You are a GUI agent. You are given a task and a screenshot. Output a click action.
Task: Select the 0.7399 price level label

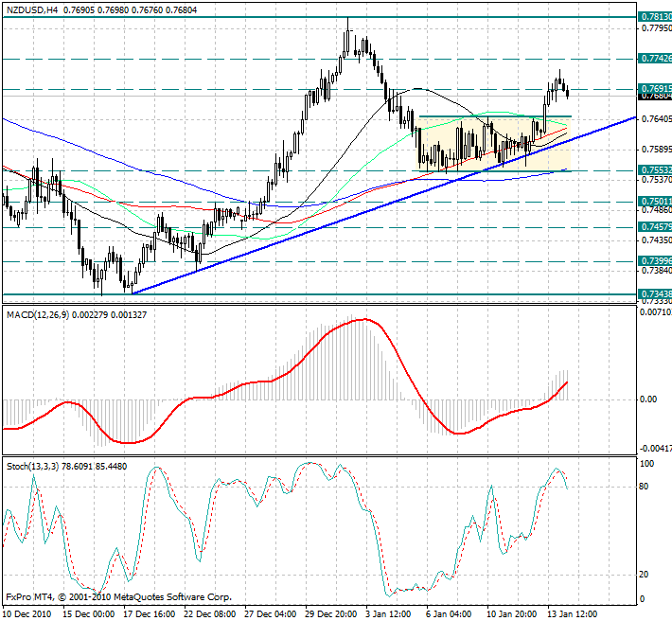tap(654, 261)
